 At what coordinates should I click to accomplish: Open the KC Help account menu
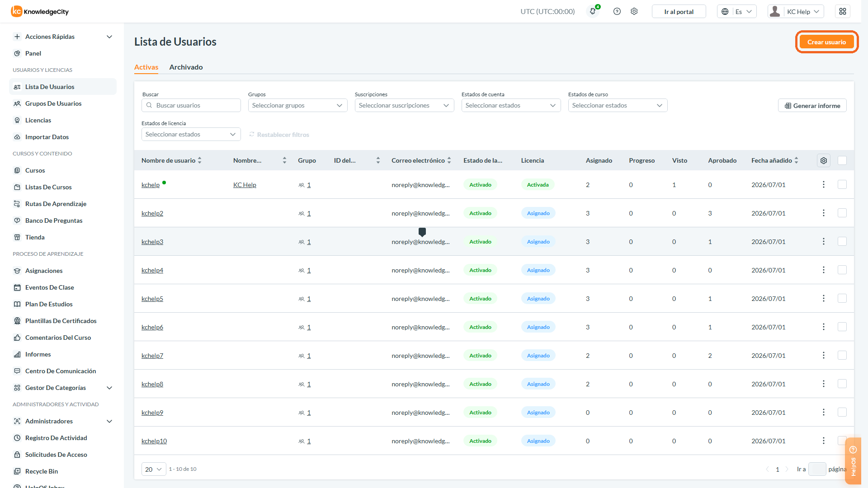coord(796,11)
